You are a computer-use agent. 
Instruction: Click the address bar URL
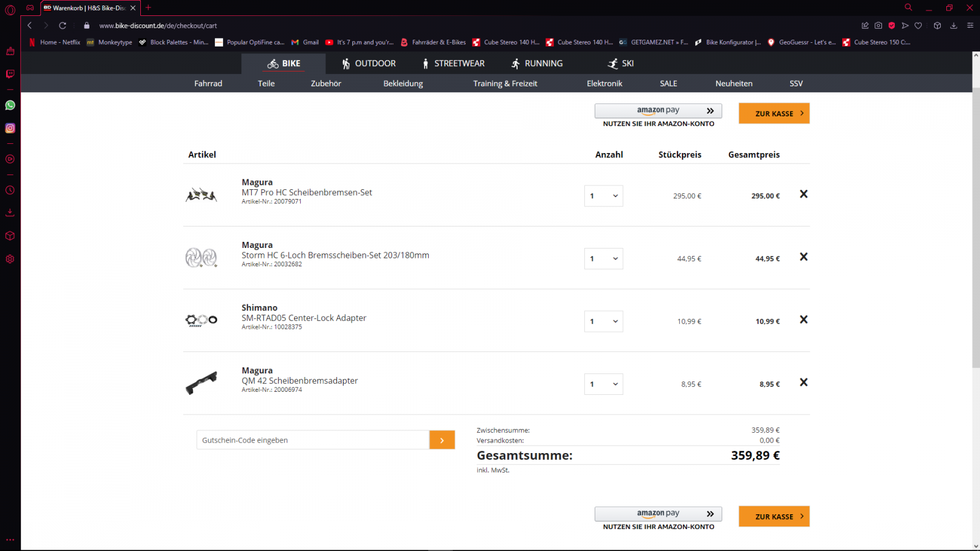click(158, 26)
